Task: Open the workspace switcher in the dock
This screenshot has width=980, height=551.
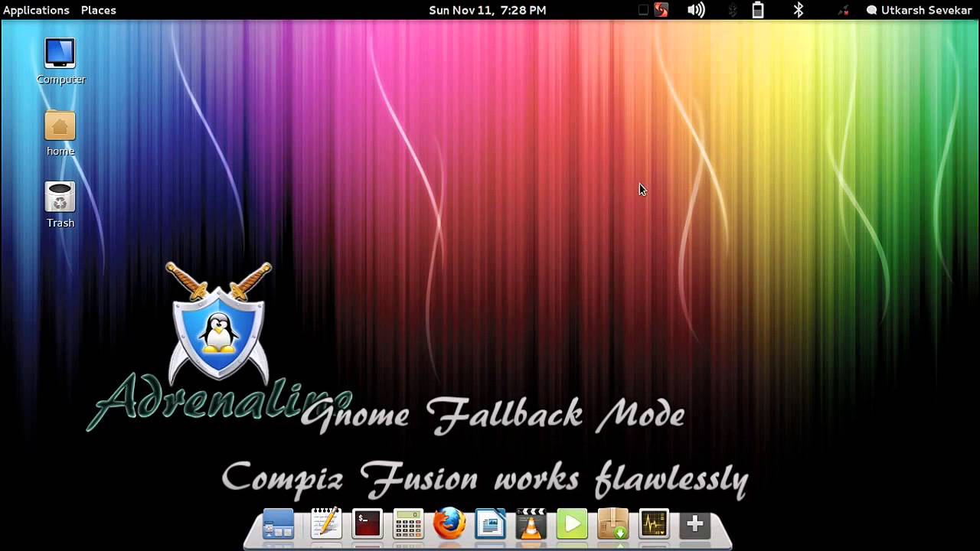Action: click(278, 525)
